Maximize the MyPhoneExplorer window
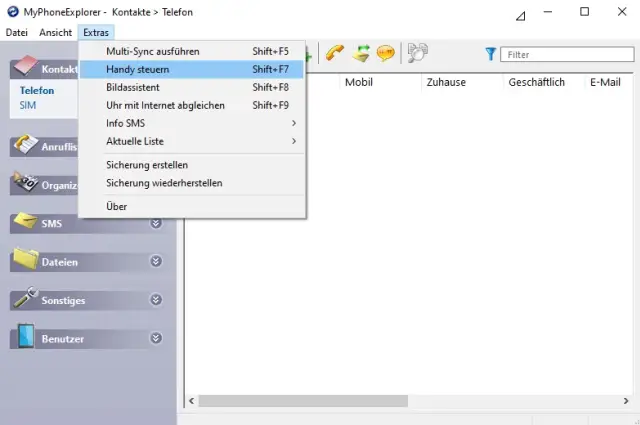The image size is (640, 425). coord(584,11)
